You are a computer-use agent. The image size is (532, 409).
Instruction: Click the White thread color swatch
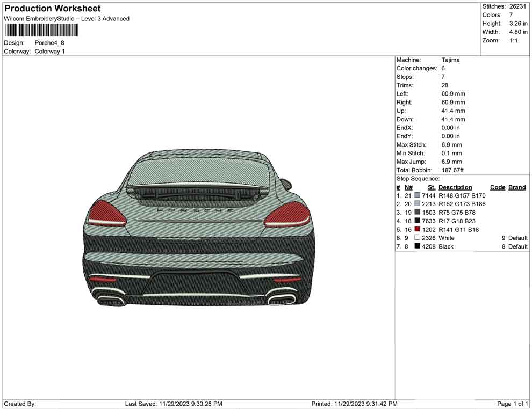point(416,238)
